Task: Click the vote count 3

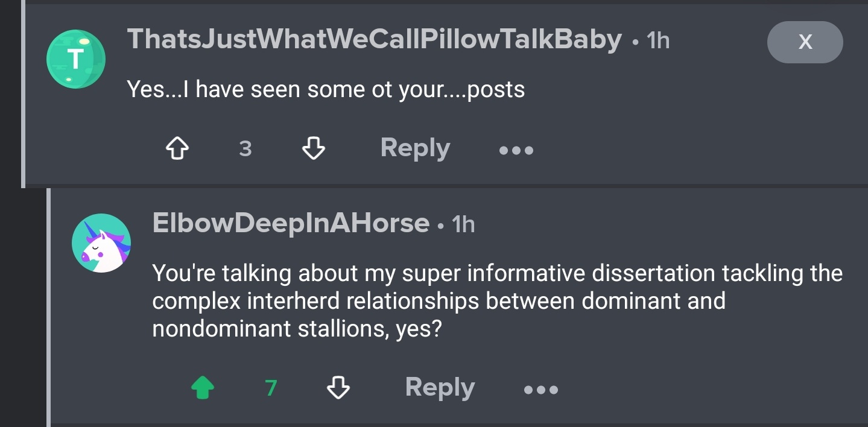Action: pyautogui.click(x=245, y=149)
